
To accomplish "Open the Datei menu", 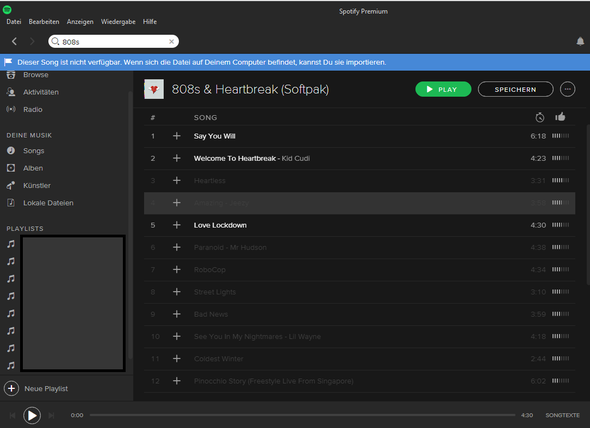I will (x=14, y=22).
